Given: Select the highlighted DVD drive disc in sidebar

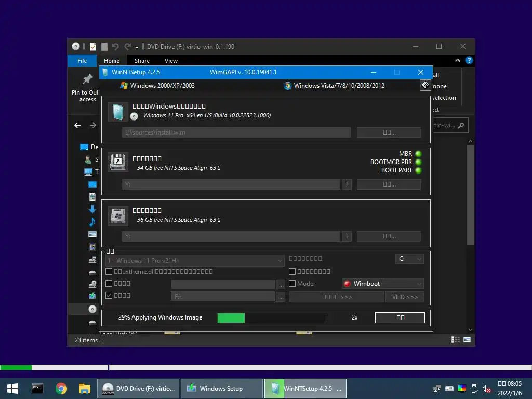Looking at the screenshot, I should 92,309.
